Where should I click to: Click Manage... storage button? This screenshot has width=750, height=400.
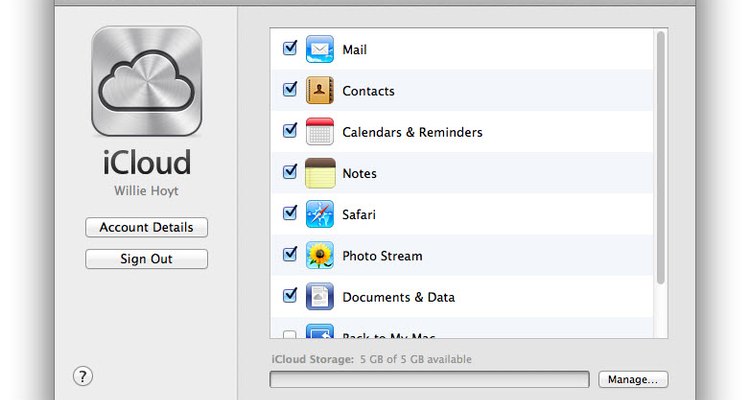tap(633, 379)
